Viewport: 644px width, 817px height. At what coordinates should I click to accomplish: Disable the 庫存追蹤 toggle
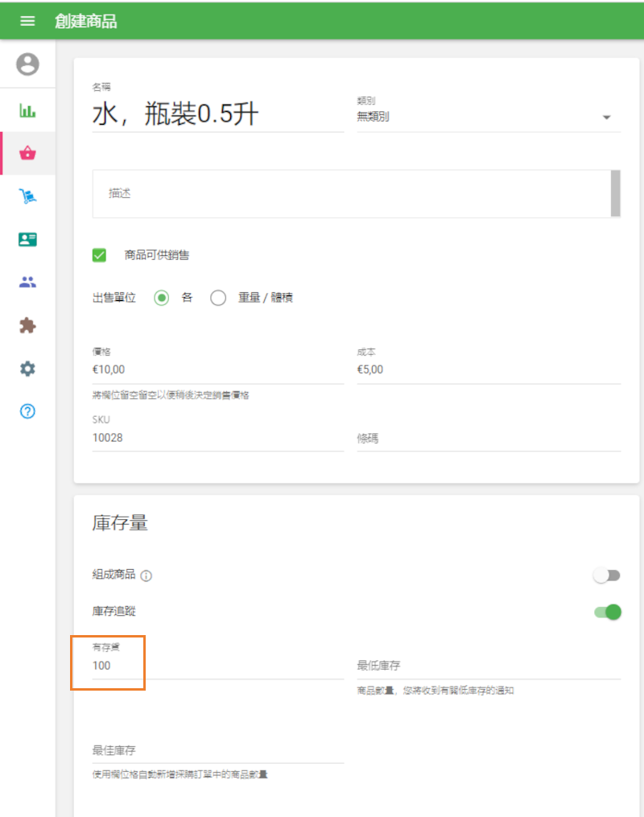pyautogui.click(x=608, y=612)
